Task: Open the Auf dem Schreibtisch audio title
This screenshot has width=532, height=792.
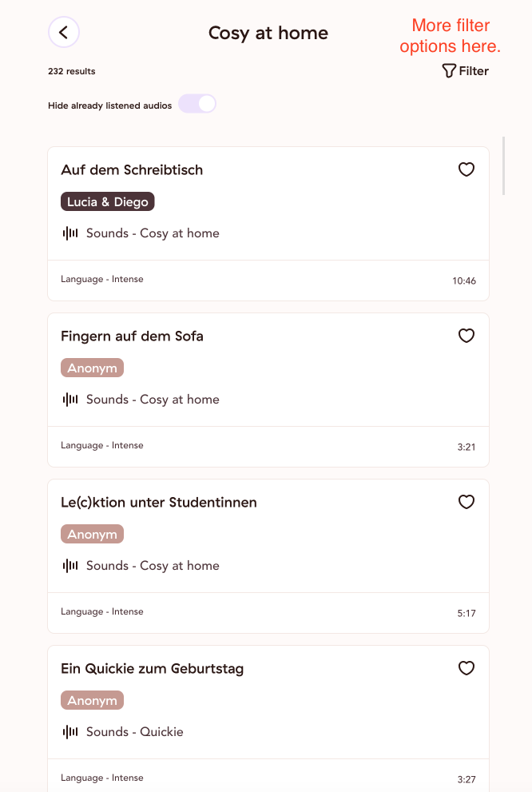Action: [x=132, y=169]
